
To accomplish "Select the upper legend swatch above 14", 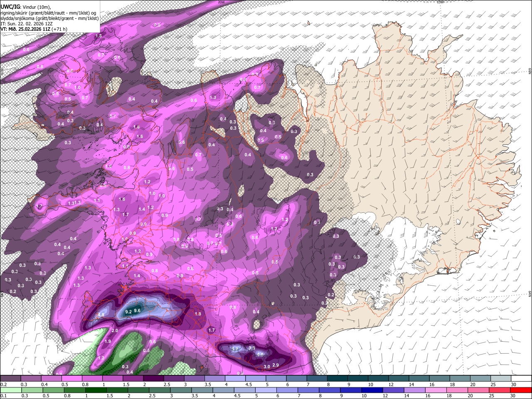I will (x=419, y=379).
